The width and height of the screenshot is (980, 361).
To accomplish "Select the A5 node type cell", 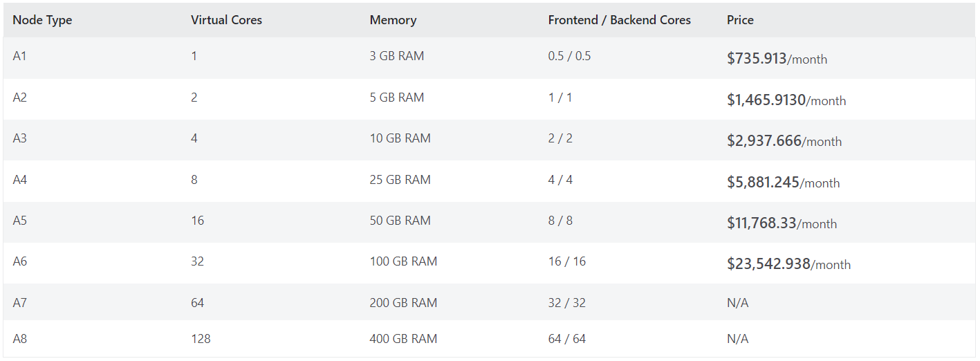I will pyautogui.click(x=19, y=221).
